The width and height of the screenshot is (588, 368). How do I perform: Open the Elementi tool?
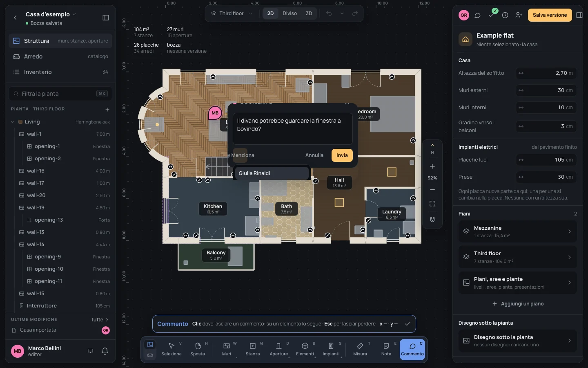pyautogui.click(x=305, y=349)
